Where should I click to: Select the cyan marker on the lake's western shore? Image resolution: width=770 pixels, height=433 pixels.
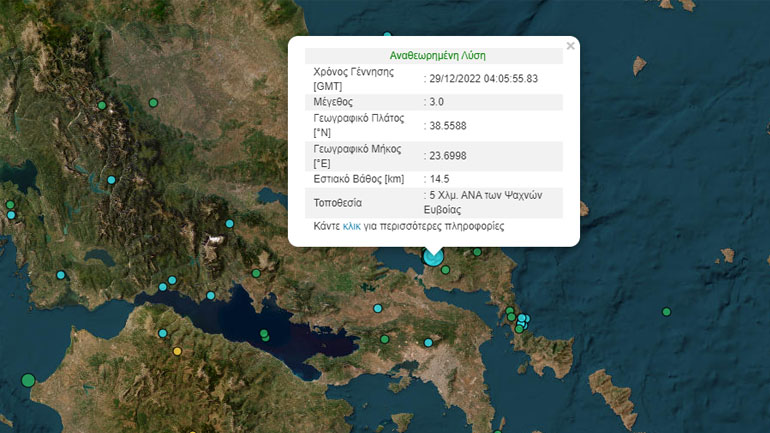coord(61,275)
